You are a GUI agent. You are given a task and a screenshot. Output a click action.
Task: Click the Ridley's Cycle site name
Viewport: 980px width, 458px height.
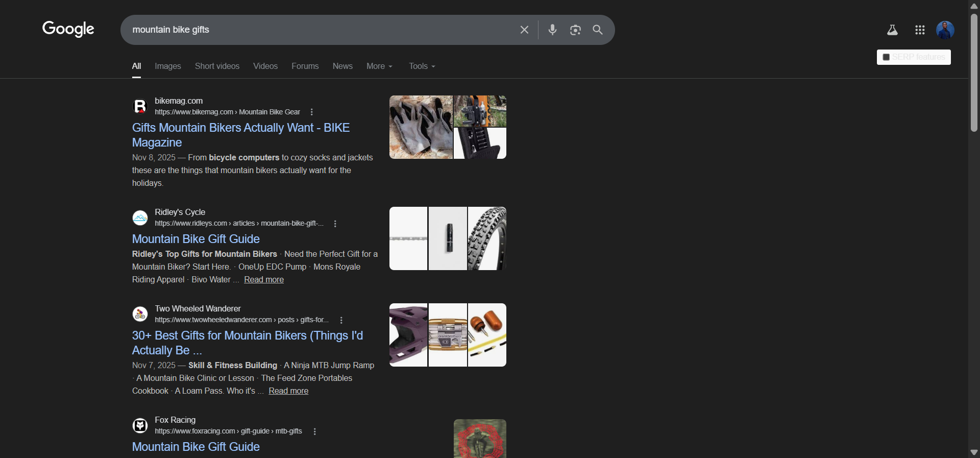pos(180,212)
